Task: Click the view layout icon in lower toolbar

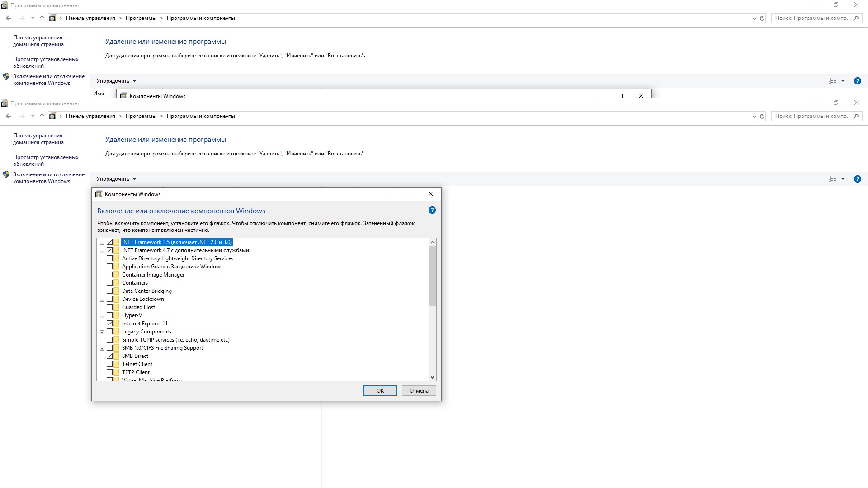Action: 832,179
